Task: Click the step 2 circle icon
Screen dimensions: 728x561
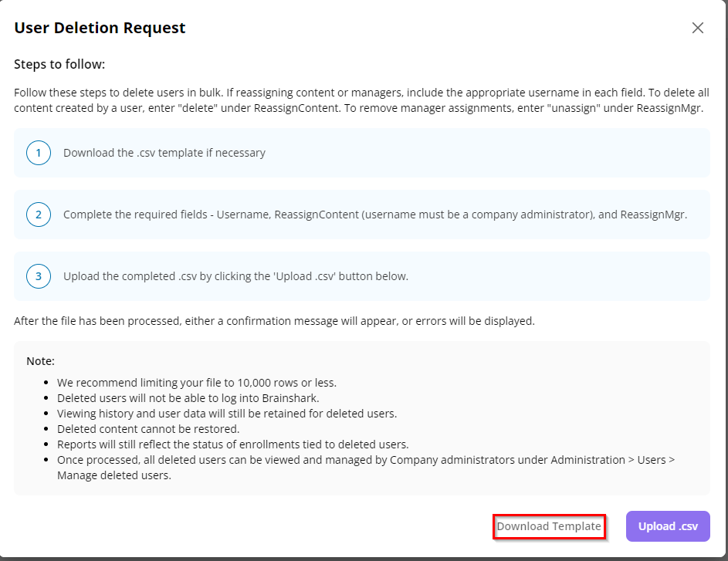Action: 39,215
